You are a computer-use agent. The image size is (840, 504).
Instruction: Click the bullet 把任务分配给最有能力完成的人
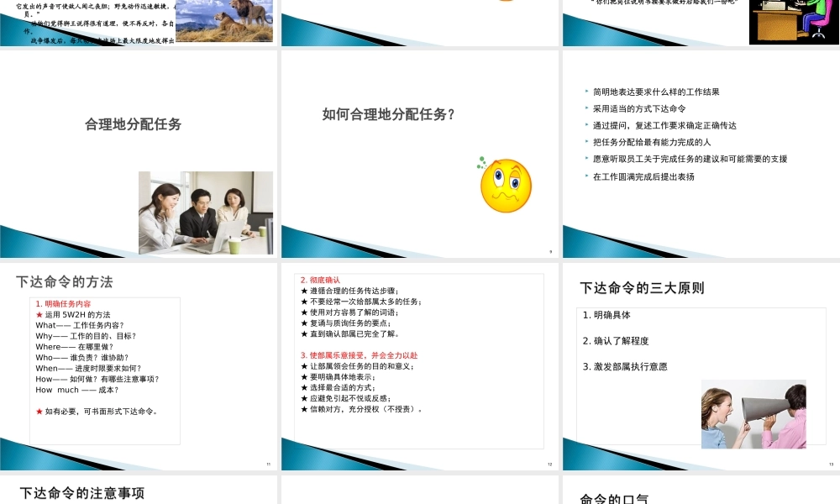652,142
